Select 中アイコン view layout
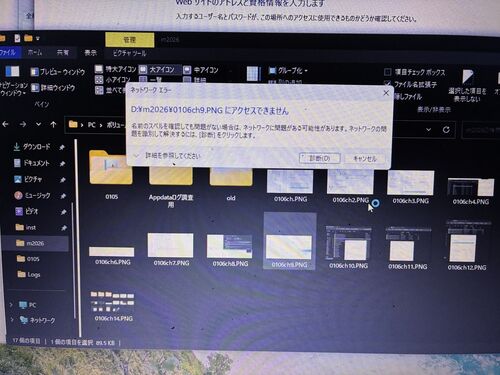500x375 pixels. [201, 70]
